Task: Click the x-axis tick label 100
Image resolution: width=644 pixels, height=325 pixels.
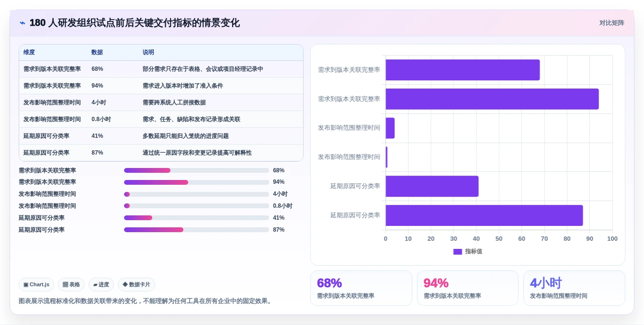Action: tap(612, 239)
